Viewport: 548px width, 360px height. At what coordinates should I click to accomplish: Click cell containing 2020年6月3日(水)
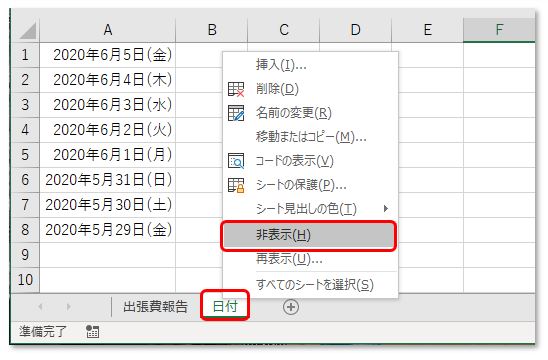point(108,105)
